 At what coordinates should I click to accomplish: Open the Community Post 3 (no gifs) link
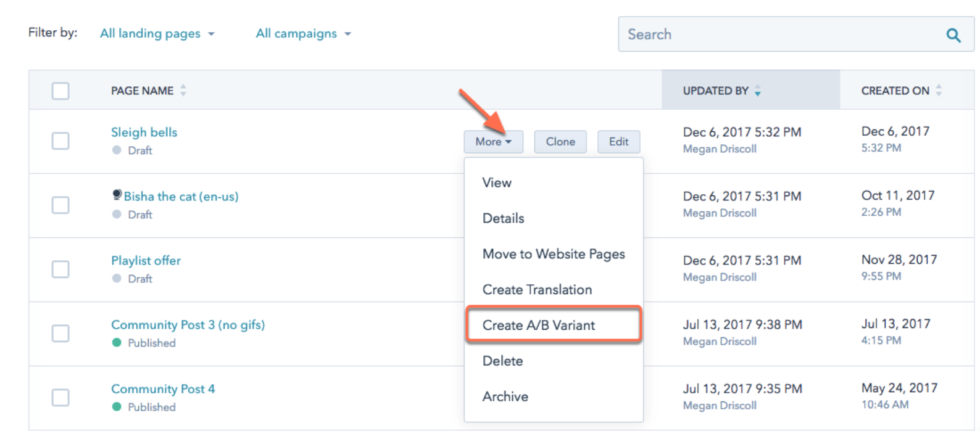click(188, 325)
